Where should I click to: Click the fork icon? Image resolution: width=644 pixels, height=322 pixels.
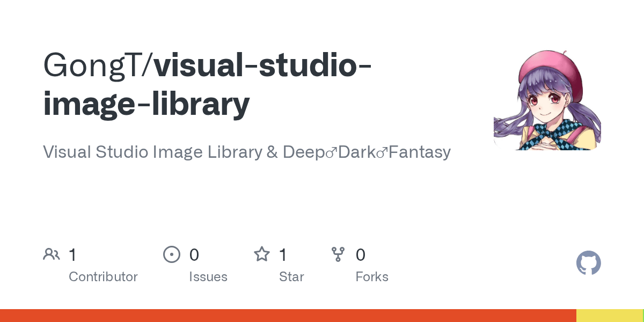coord(338,254)
